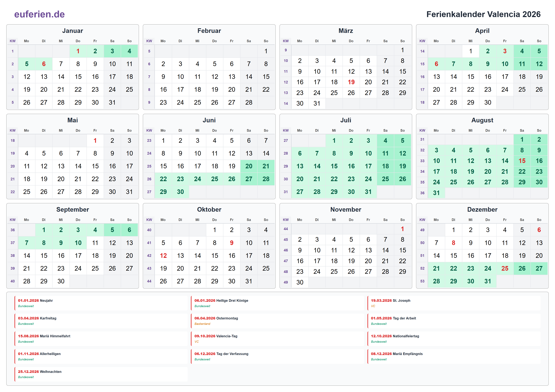The image size is (555, 392).
Task: Open the 19.03.2026 St. Joseph entry
Action: pyautogui.click(x=454, y=303)
